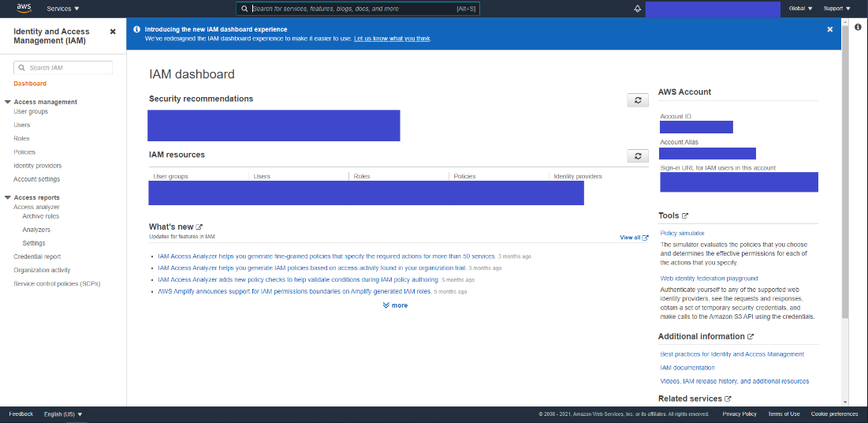The image size is (868, 423).
Task: Open Service control policies (SCPs)
Action: tap(57, 284)
